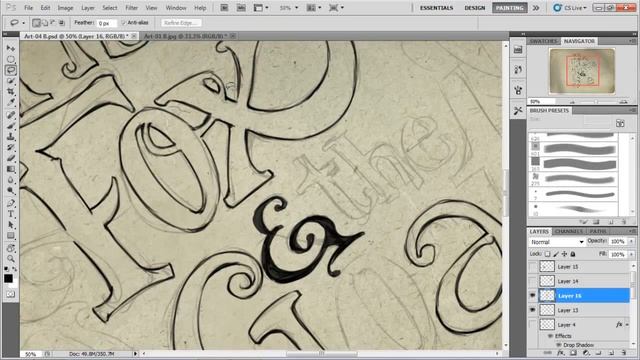Open the blending mode Normal dropdown
Viewport: 640px width, 360px height.
point(557,242)
